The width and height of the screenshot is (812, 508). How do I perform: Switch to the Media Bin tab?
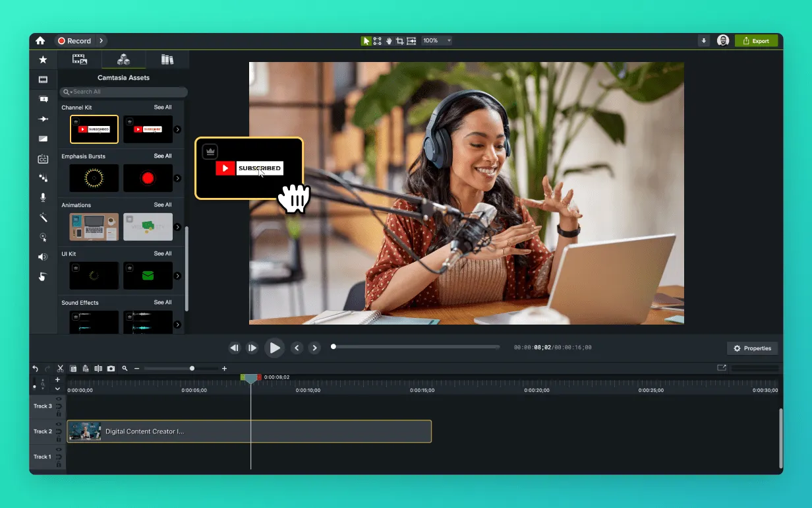[x=80, y=59]
